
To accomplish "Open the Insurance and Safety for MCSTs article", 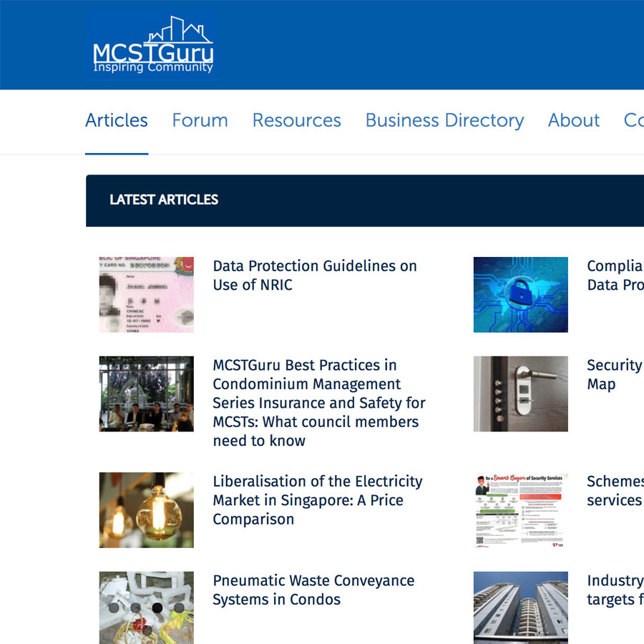I will [x=319, y=403].
